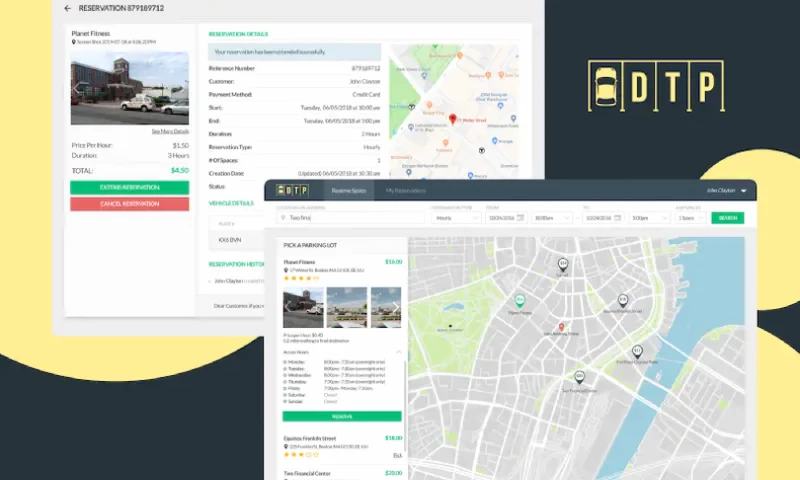Open the My Reservations tab
Viewport: 800px width, 480px height.
(406, 190)
